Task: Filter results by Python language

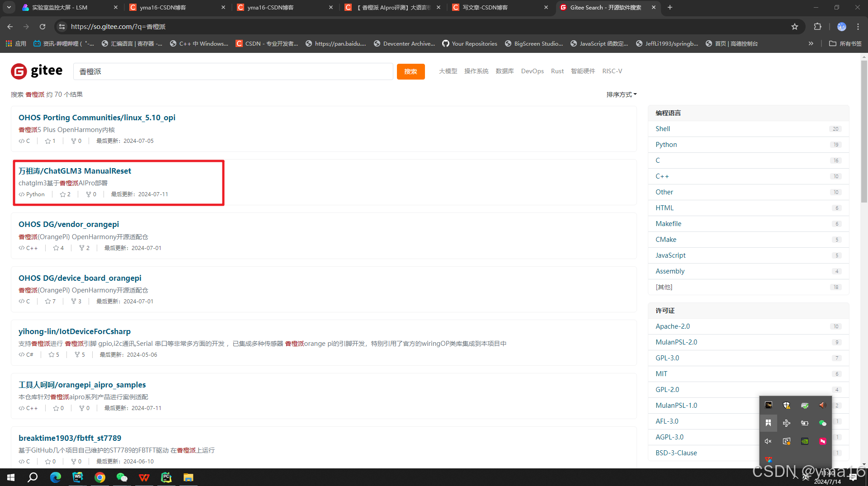Action: coord(748,145)
